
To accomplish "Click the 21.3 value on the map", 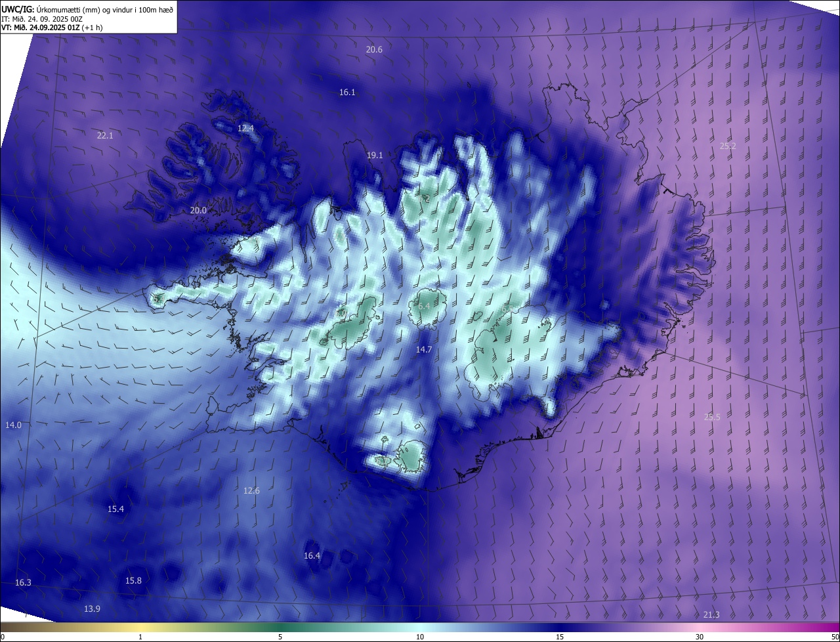I will pyautogui.click(x=711, y=615).
